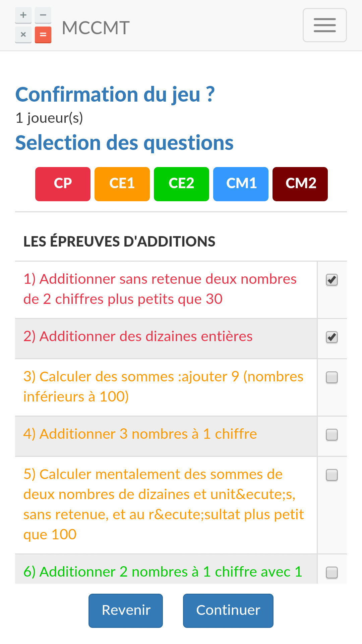Viewport: 362px width, 644px height.
Task: Click the MCCMT calculator logo icon
Action: click(33, 25)
